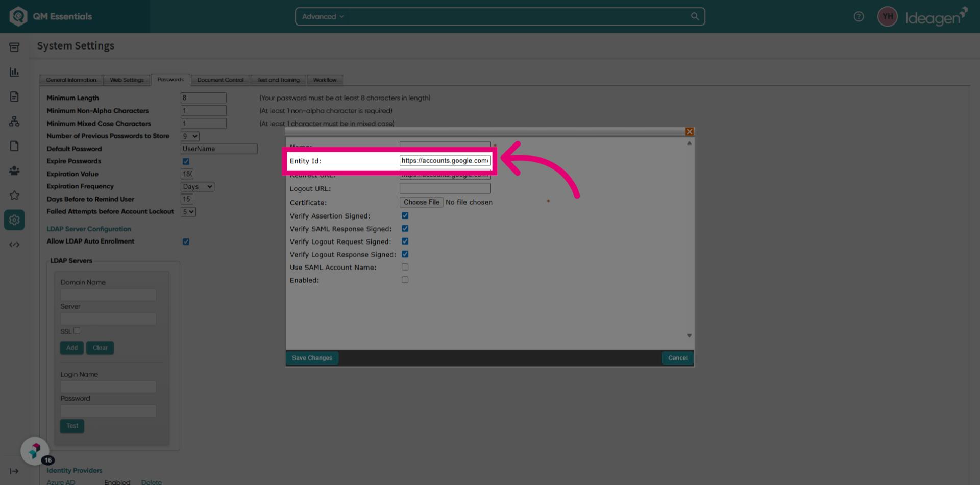
Task: Open the archive box sidebar icon
Action: 14,47
